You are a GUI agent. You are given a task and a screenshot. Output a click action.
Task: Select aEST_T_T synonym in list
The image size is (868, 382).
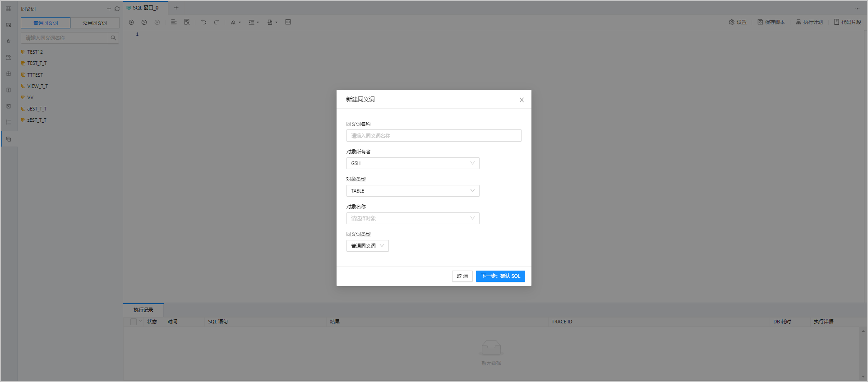[x=37, y=109]
